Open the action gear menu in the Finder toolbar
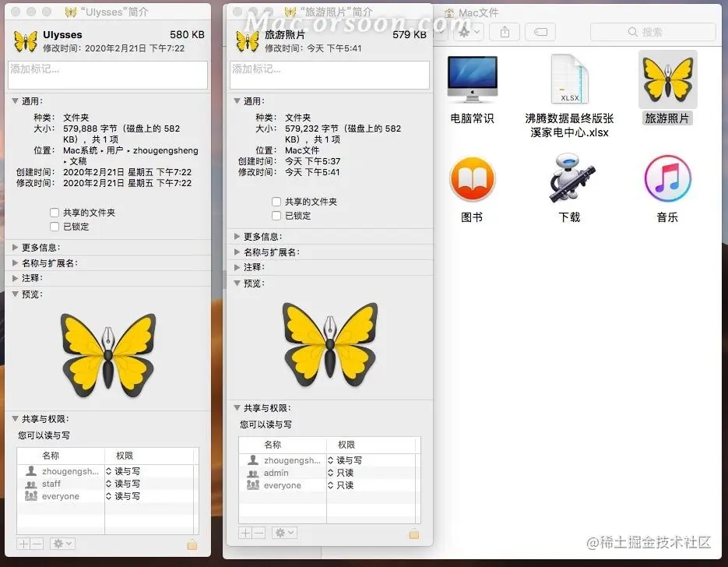Viewport: 728px width, 567px height. [x=468, y=32]
